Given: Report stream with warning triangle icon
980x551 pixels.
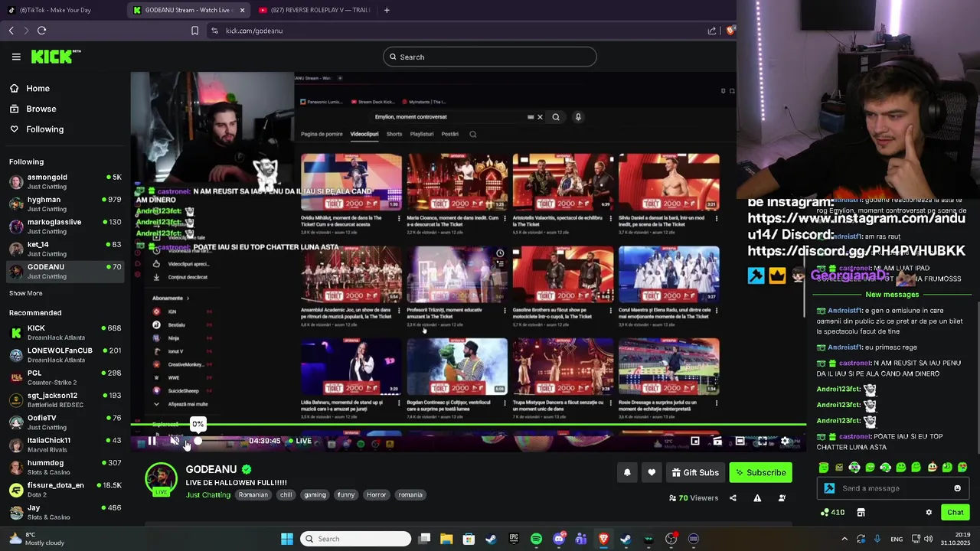Looking at the screenshot, I should (757, 498).
